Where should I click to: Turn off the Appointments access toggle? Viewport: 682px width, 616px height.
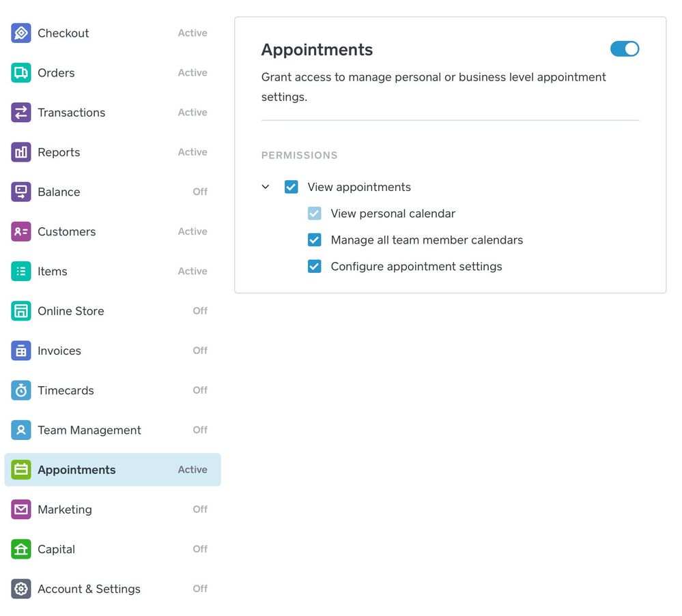[625, 48]
